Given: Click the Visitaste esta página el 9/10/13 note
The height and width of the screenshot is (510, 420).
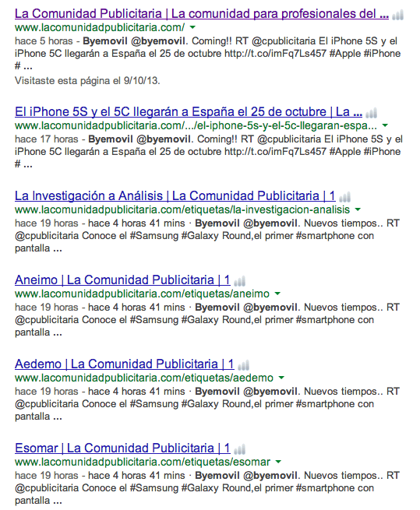Looking at the screenshot, I should coord(87,81).
